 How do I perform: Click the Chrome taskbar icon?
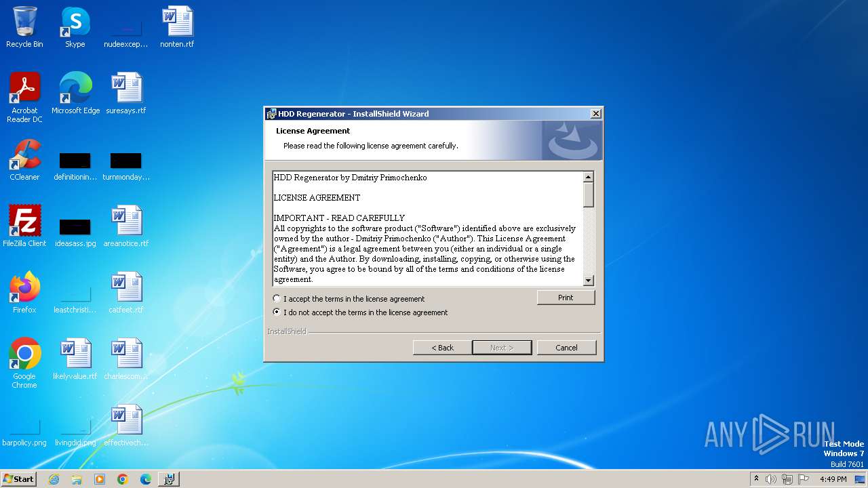[x=123, y=479]
